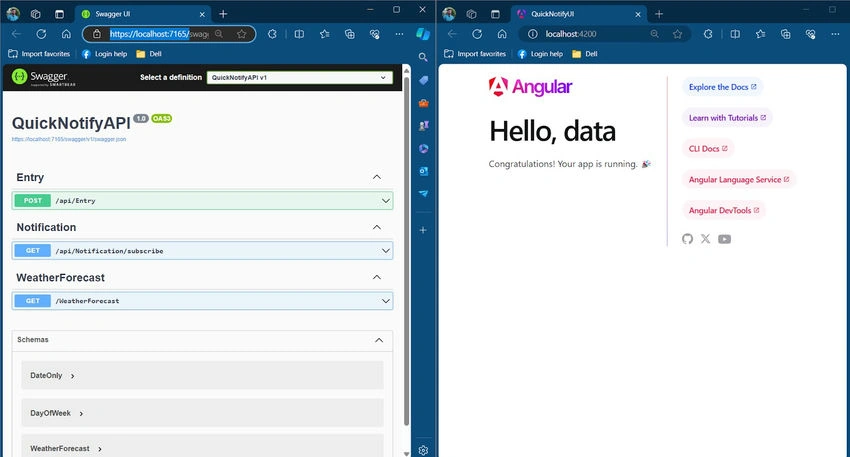This screenshot has width=850, height=457.
Task: Refresh the Swagger UI browser page
Action: 41,34
